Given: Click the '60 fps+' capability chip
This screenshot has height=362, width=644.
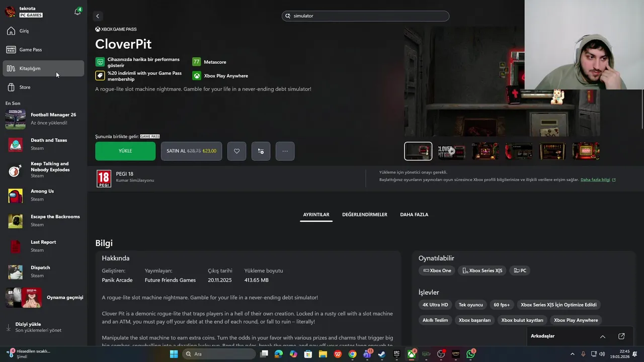Looking at the screenshot, I should (x=502, y=305).
